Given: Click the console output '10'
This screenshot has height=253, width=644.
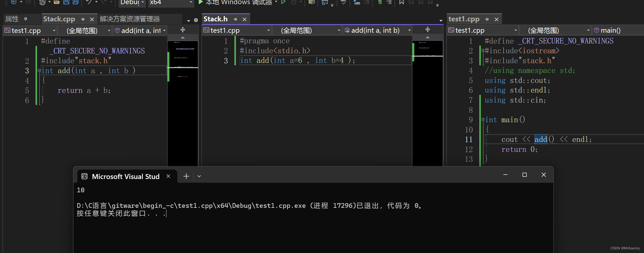Looking at the screenshot, I should (x=81, y=190).
